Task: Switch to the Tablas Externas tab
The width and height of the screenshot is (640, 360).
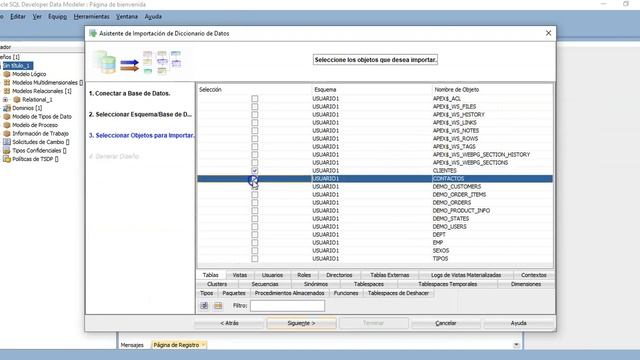Action: point(389,275)
